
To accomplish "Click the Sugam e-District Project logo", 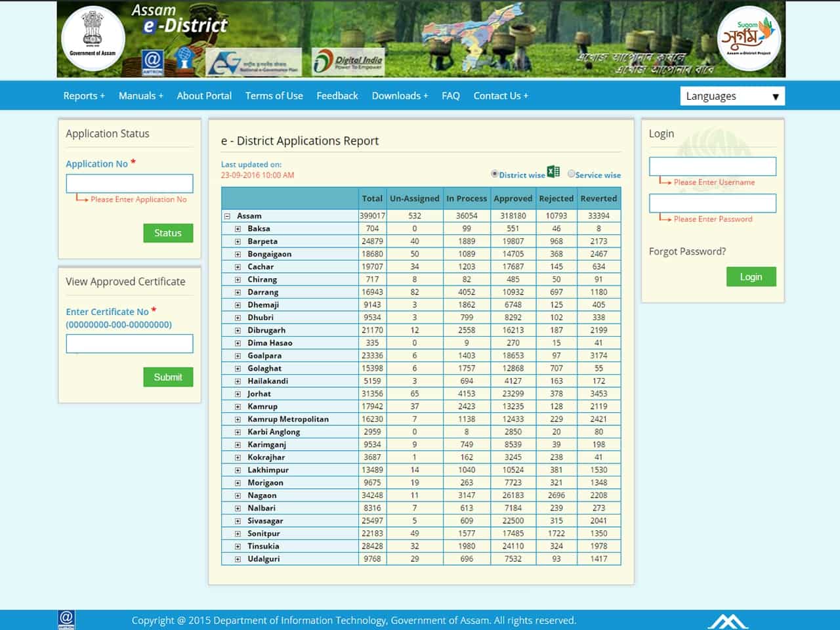I will coord(748,38).
